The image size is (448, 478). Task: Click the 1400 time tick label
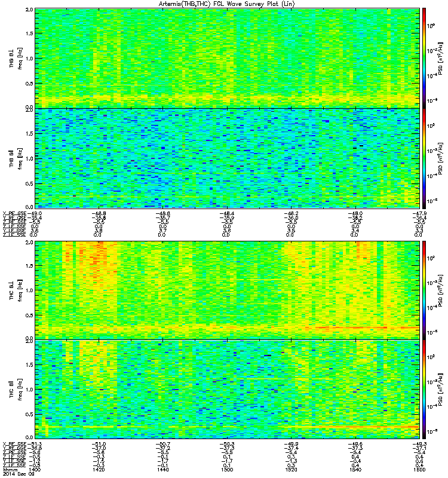(x=35, y=470)
